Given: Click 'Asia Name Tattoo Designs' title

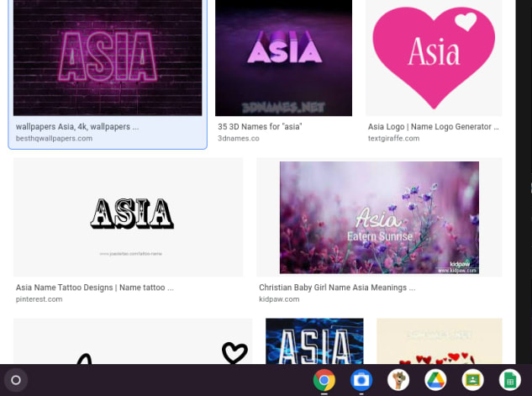Looking at the screenshot, I should tap(95, 288).
